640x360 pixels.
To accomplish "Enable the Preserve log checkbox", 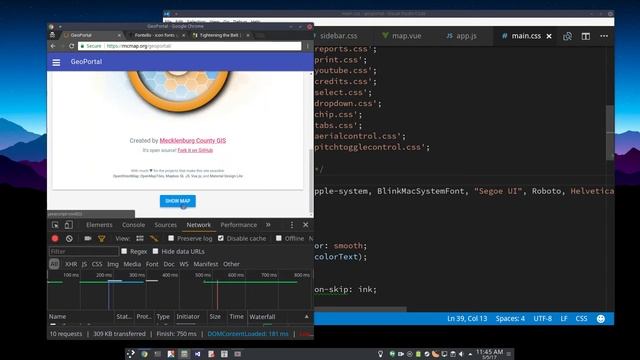I will click(171, 238).
